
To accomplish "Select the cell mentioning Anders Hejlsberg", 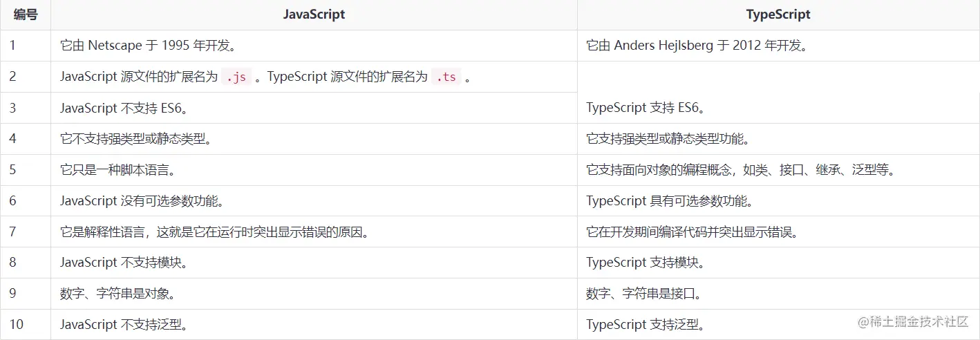I will [x=778, y=46].
